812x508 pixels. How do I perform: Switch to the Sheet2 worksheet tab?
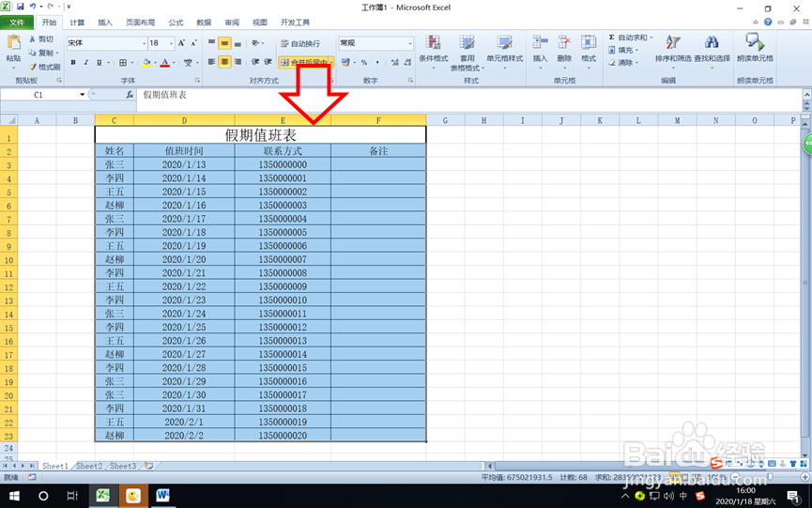click(x=89, y=466)
